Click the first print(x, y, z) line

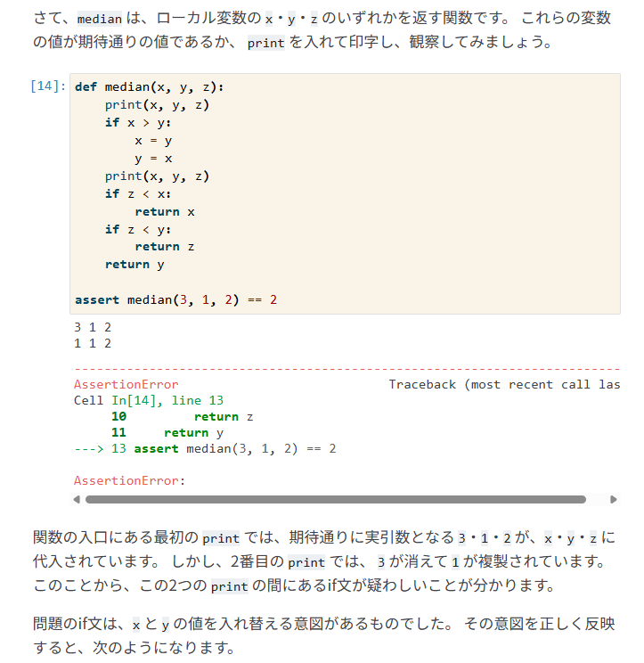(157, 105)
